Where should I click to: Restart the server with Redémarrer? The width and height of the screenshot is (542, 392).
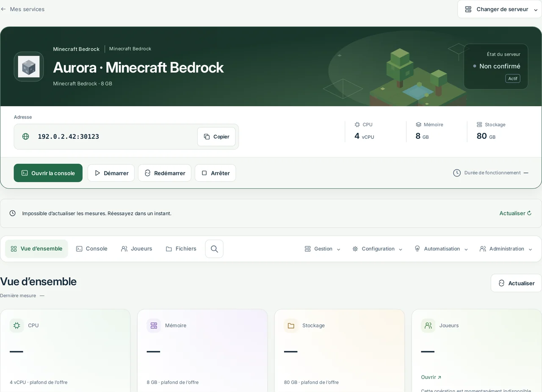pos(165,173)
